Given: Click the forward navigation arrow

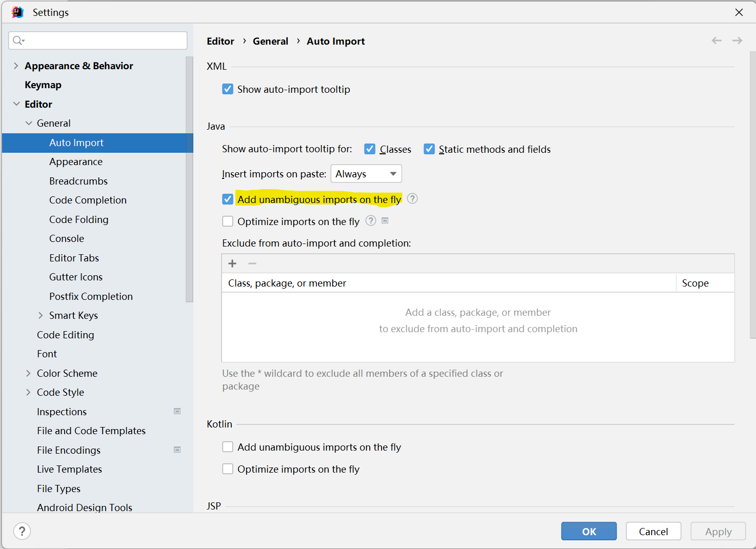Looking at the screenshot, I should click(x=737, y=40).
